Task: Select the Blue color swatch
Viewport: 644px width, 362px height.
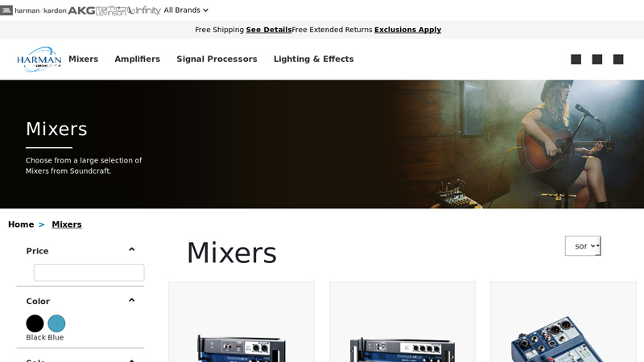Action: (x=56, y=323)
